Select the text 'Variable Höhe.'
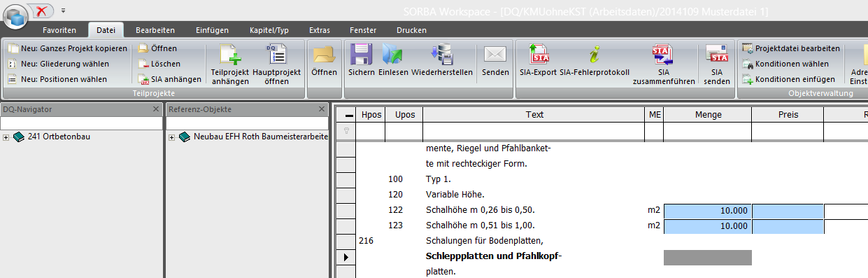 455,195
